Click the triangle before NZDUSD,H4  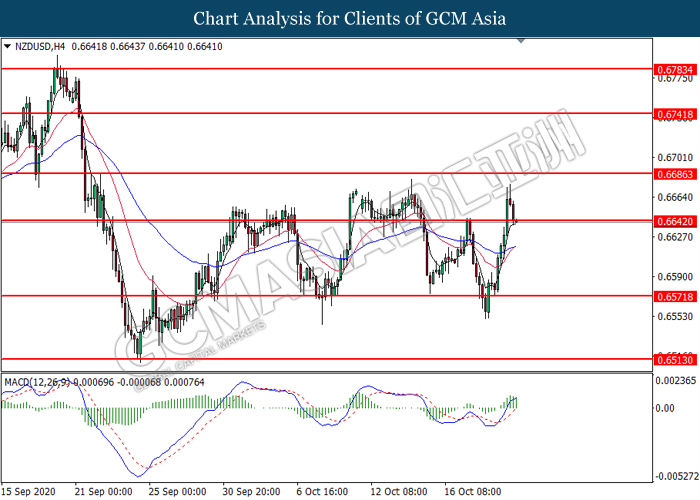pyautogui.click(x=7, y=46)
